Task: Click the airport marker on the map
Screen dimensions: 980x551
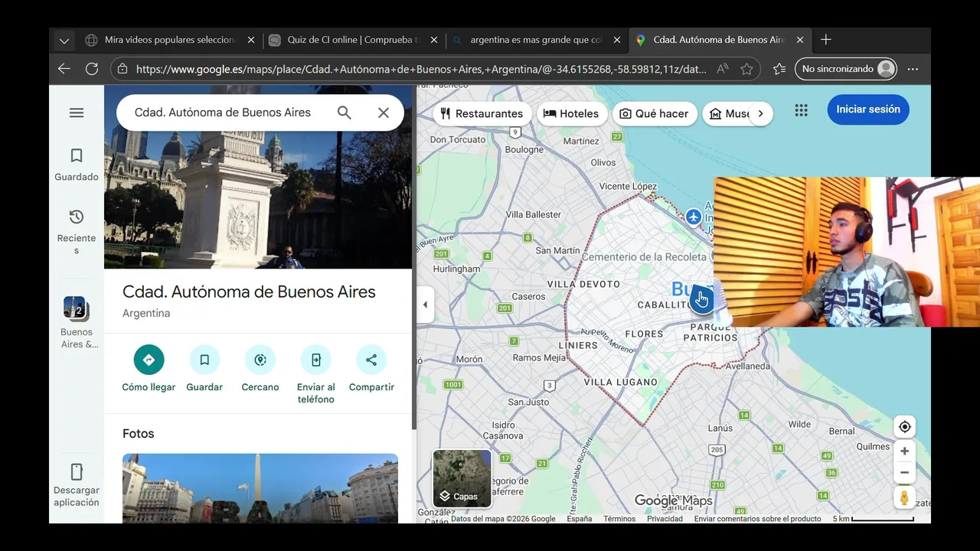Action: click(694, 217)
